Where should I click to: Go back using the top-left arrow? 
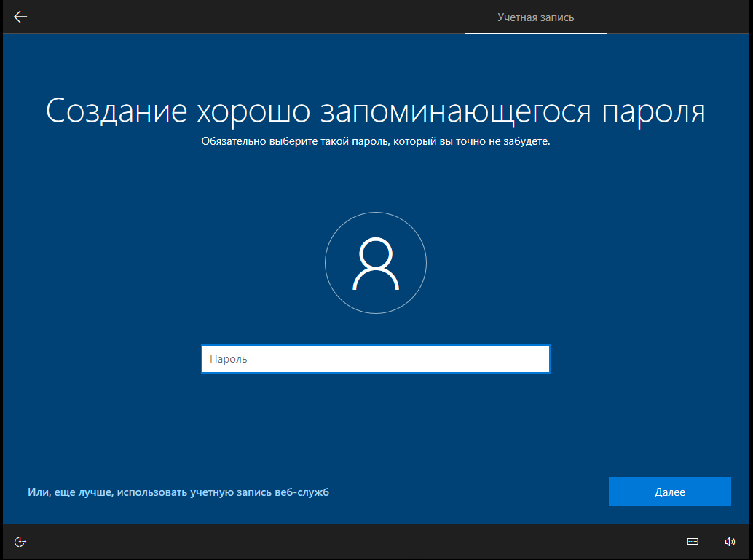(20, 17)
